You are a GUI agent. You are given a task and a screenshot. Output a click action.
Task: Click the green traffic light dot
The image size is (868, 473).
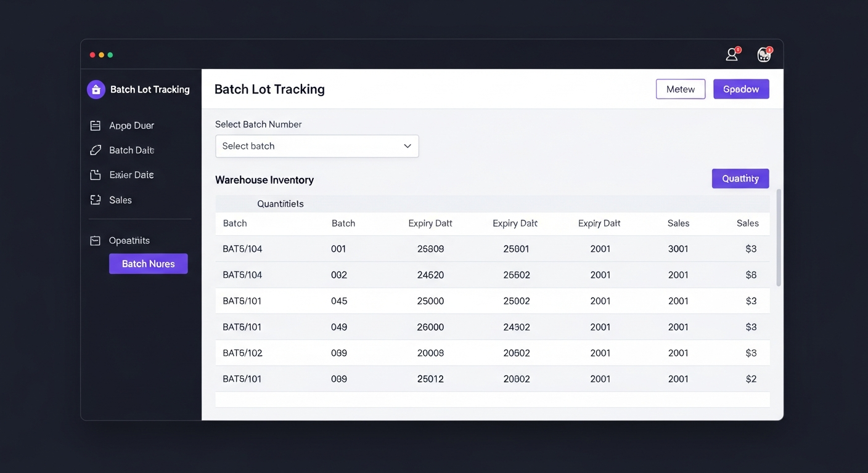tap(110, 54)
